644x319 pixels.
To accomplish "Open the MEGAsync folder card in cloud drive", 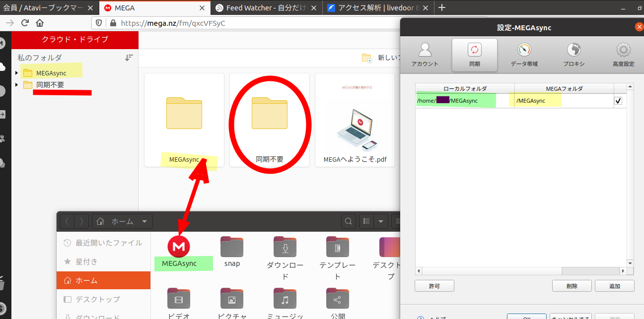I will [x=184, y=120].
